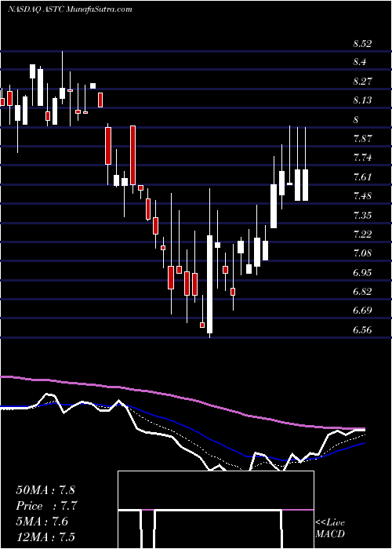Select the 8.13 price axis label

tap(362, 100)
